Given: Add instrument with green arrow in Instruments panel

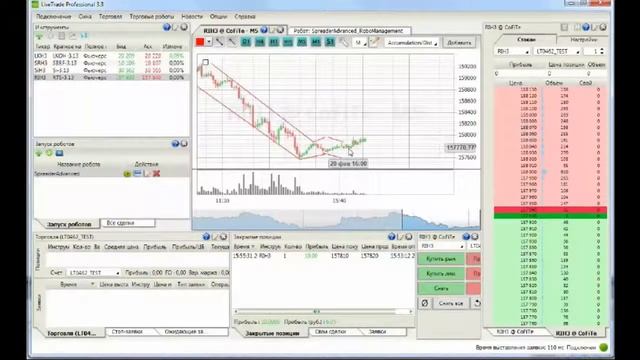Looking at the screenshot, I should click(39, 36).
